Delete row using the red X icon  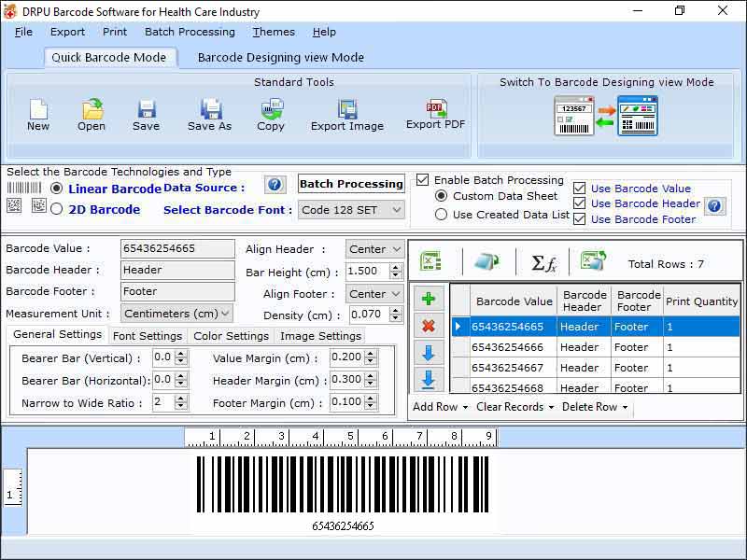[x=429, y=326]
